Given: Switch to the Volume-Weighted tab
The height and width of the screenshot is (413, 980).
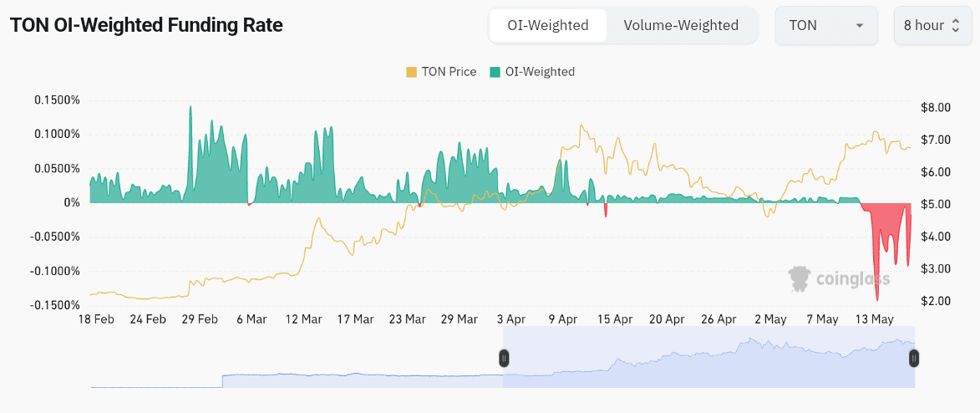Looking at the screenshot, I should pos(681,25).
